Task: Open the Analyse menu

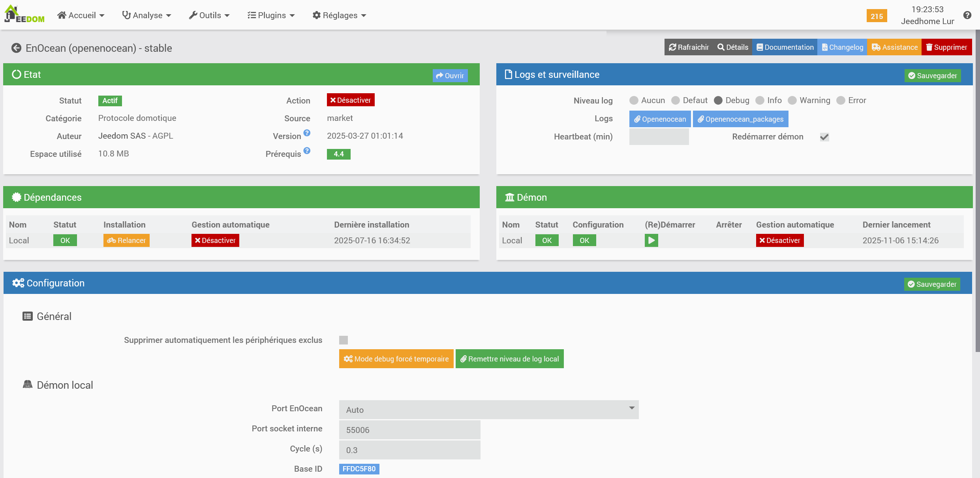Action: 146,15
